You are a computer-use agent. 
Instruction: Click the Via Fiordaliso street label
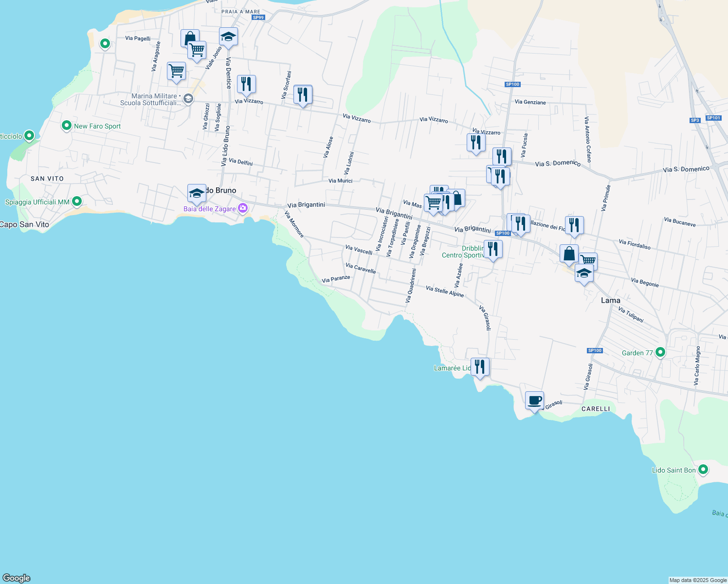pos(635,244)
